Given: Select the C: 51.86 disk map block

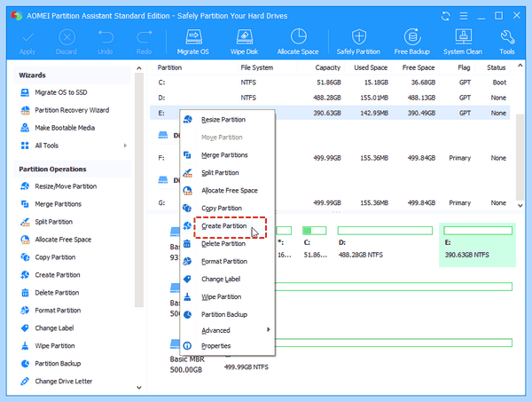Looking at the screenshot, I should (314, 245).
